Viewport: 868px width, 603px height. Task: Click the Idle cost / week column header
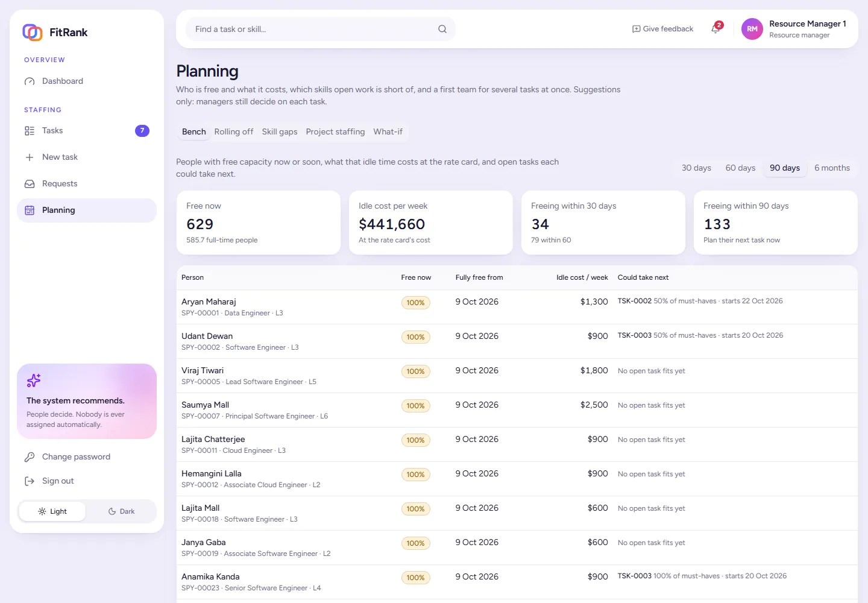[x=582, y=278]
